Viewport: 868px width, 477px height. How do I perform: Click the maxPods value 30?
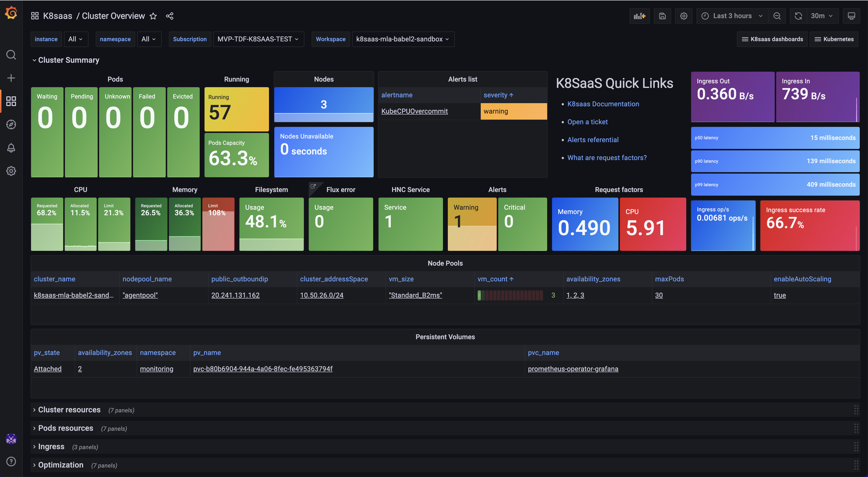click(x=659, y=295)
